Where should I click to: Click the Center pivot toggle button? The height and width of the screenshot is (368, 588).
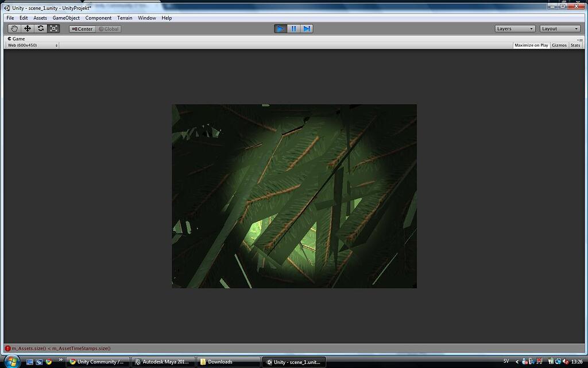point(82,28)
